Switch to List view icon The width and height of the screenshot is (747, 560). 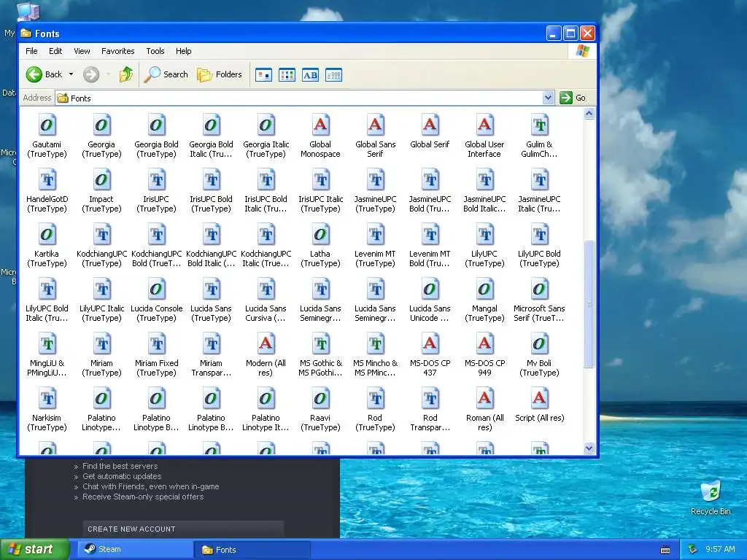287,75
